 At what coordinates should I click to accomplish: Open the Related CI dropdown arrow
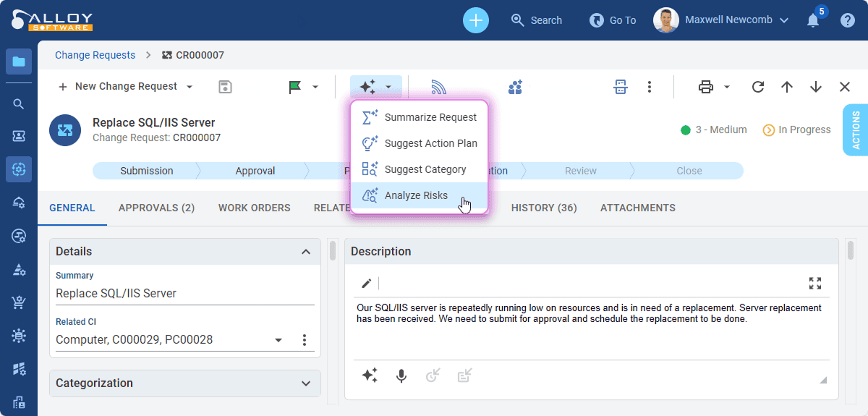278,340
